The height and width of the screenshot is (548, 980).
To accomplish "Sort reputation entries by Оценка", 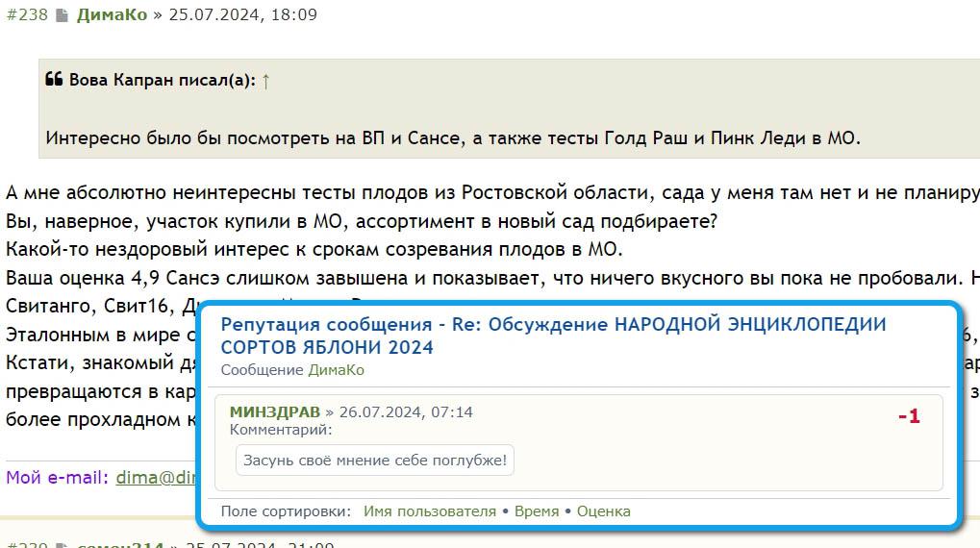I will pyautogui.click(x=603, y=511).
